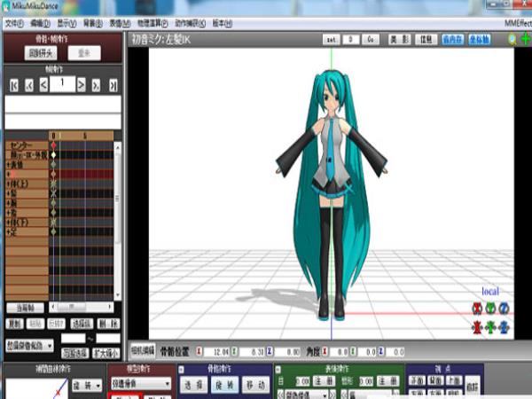Click the greyed redo button

[x=84, y=53]
